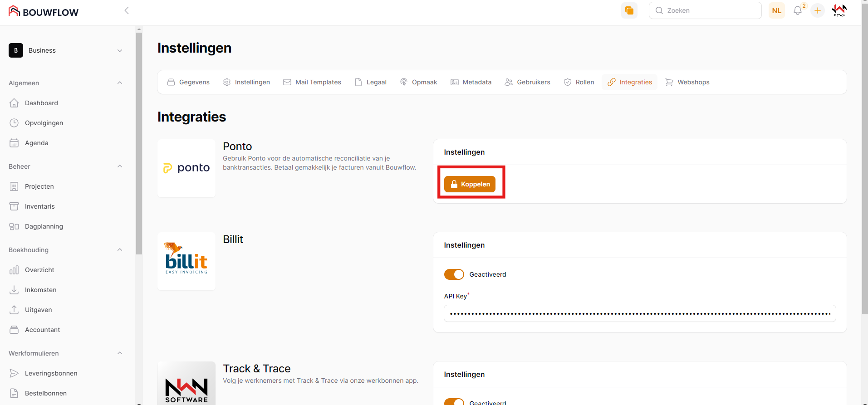Screen dimensions: 868x405
Task: Click the orange copy stack icon
Action: [x=629, y=10]
